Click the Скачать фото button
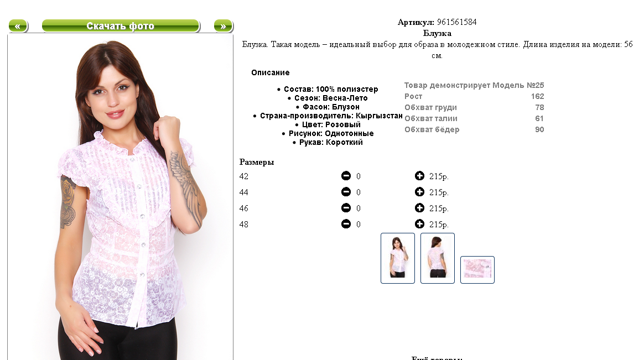 121,26
